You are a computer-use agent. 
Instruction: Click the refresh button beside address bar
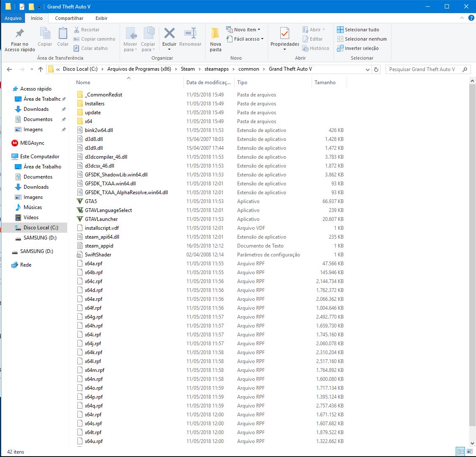click(376, 69)
